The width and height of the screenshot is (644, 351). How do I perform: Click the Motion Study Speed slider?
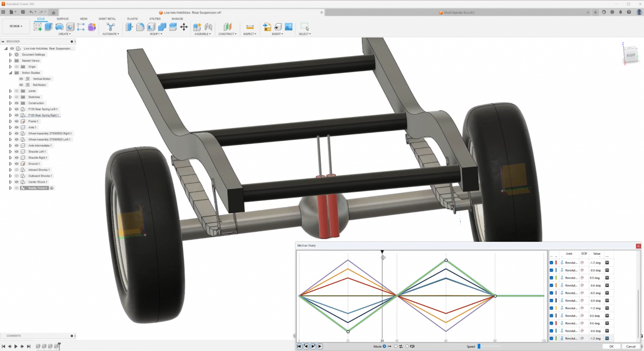(x=479, y=346)
